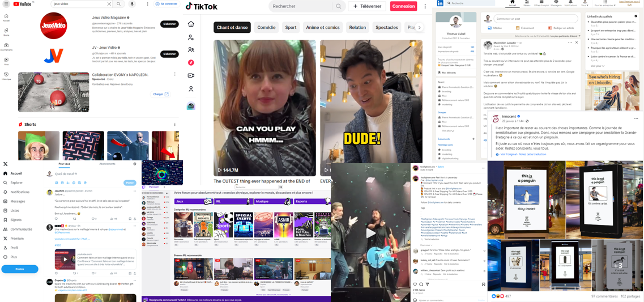Clear the YouTube search box text
This screenshot has width=644, height=302.
click(109, 4)
